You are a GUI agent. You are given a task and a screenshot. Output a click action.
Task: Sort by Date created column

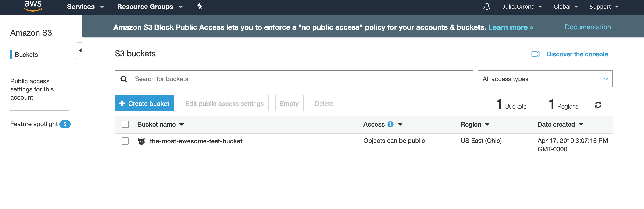click(x=560, y=124)
